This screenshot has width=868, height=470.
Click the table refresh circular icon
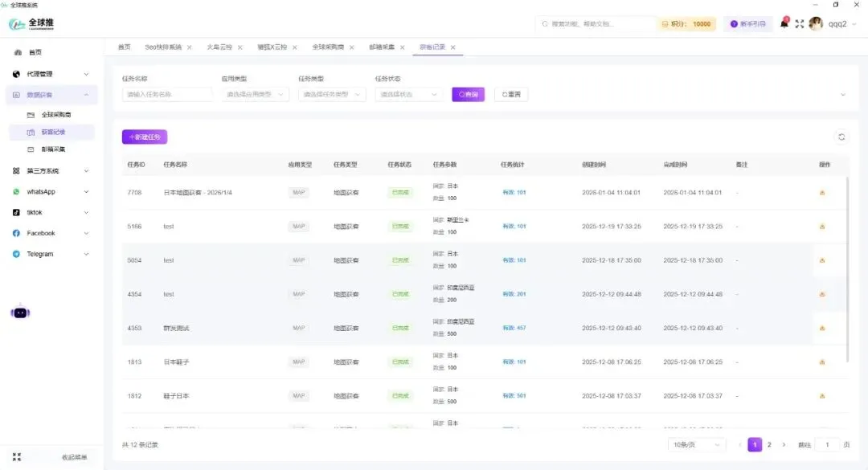pos(841,137)
